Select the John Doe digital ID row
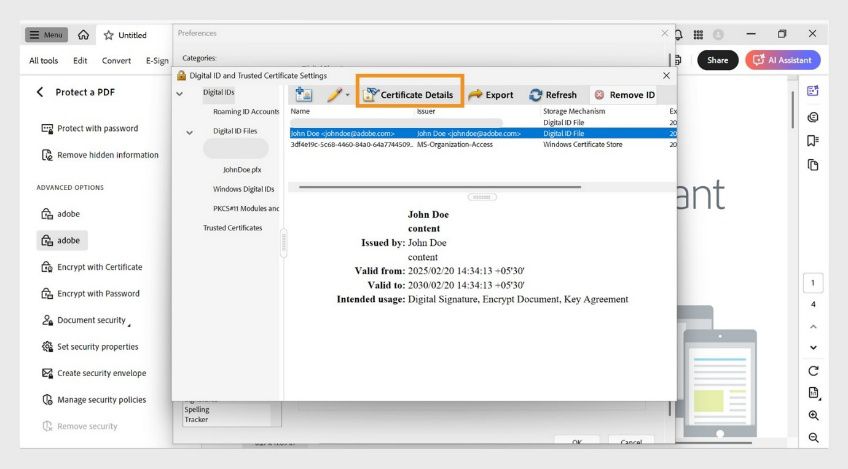The width and height of the screenshot is (848, 469). click(482, 133)
